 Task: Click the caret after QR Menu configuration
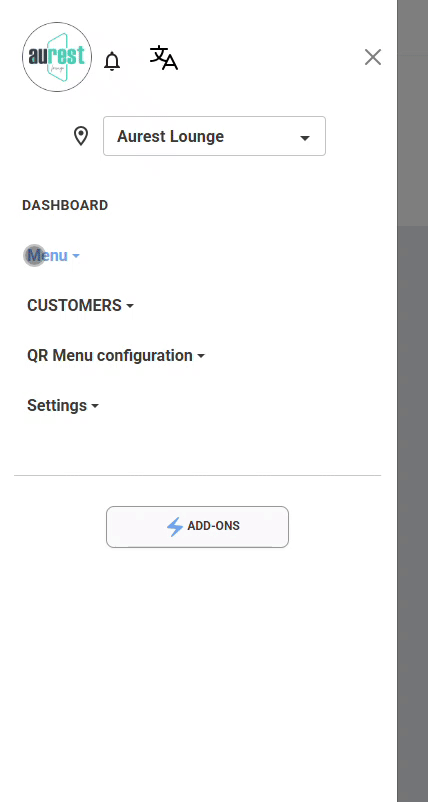pyautogui.click(x=201, y=356)
